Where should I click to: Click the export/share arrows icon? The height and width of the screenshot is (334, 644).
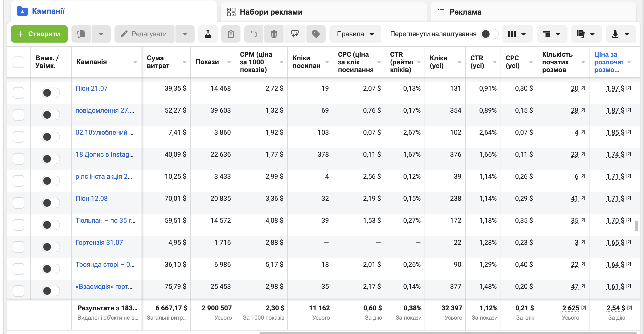pos(295,34)
